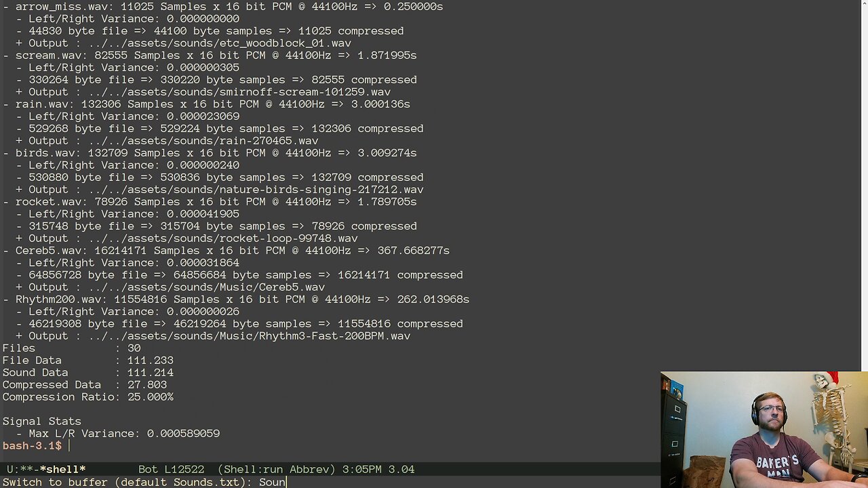Click the 'Bot L12522' position indicator
Viewport: 868px width, 488px height.
click(x=171, y=469)
